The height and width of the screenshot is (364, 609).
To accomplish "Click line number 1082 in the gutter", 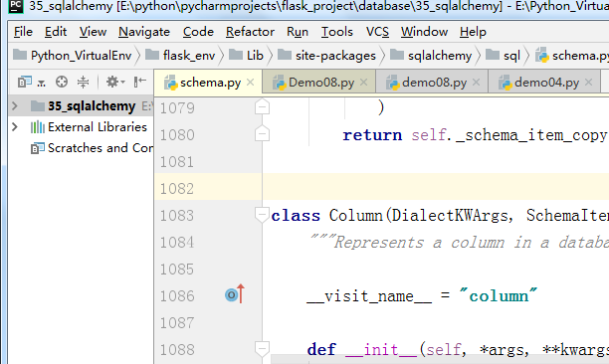I will tap(177, 189).
